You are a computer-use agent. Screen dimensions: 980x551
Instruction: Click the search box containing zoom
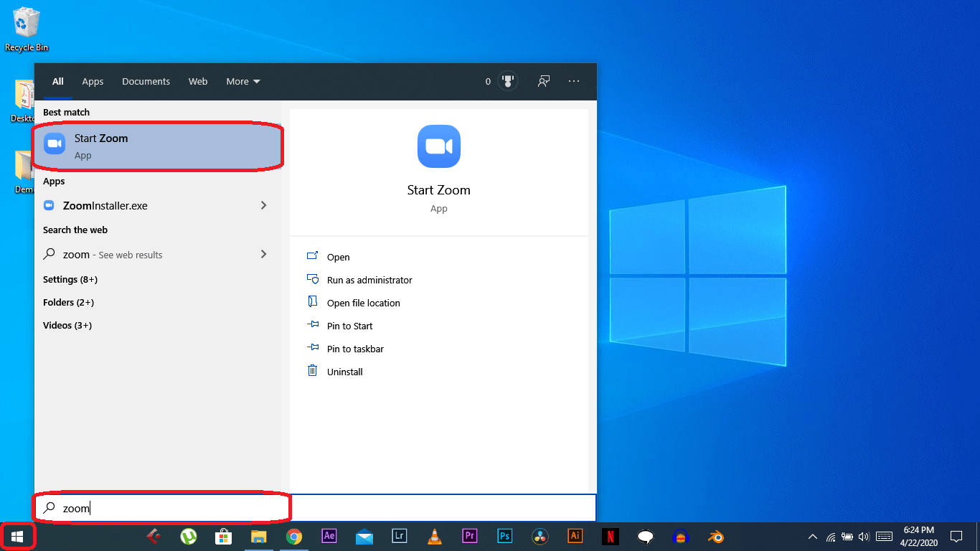172,509
